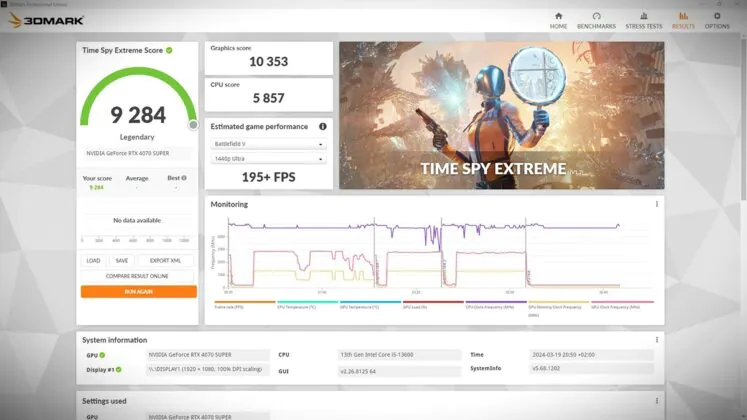Click the NVIDIA GeForce RTX 4070 SUPER score label
Screen dimensions: 747x420
(128, 153)
